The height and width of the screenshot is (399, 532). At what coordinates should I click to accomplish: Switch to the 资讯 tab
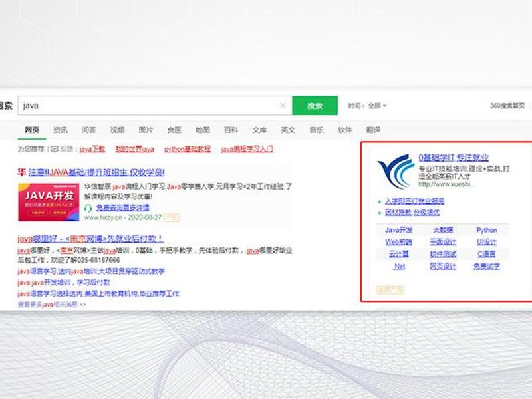point(61,130)
